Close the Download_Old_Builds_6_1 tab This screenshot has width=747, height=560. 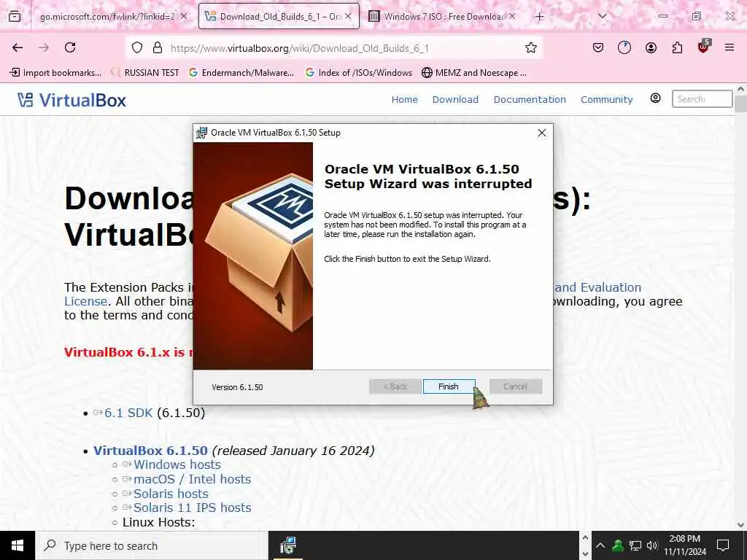click(x=348, y=17)
